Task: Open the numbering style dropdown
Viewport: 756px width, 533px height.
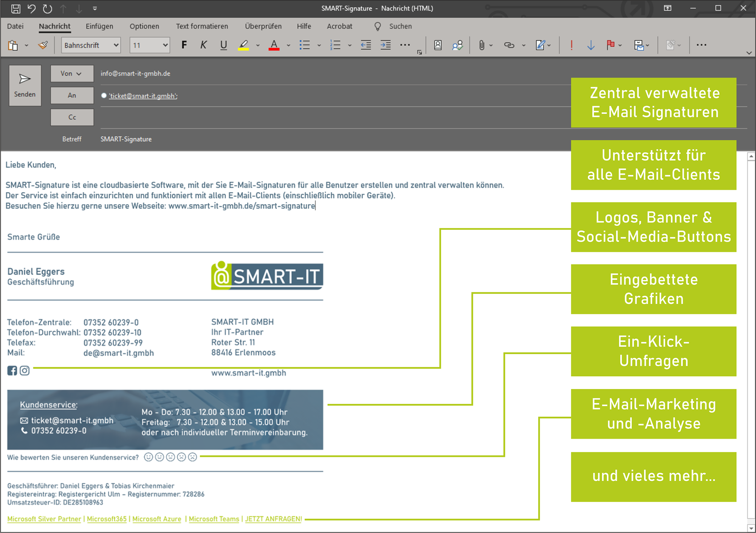Action: [x=350, y=46]
